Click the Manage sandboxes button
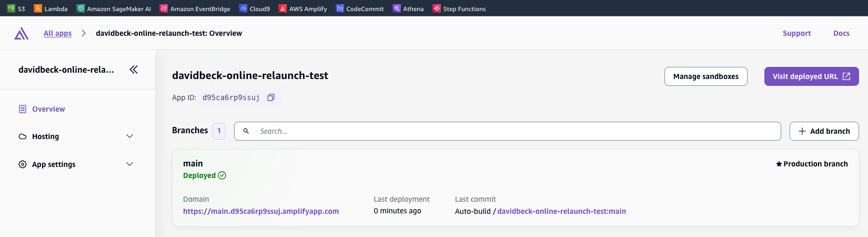This screenshot has width=868, height=237. [705, 76]
